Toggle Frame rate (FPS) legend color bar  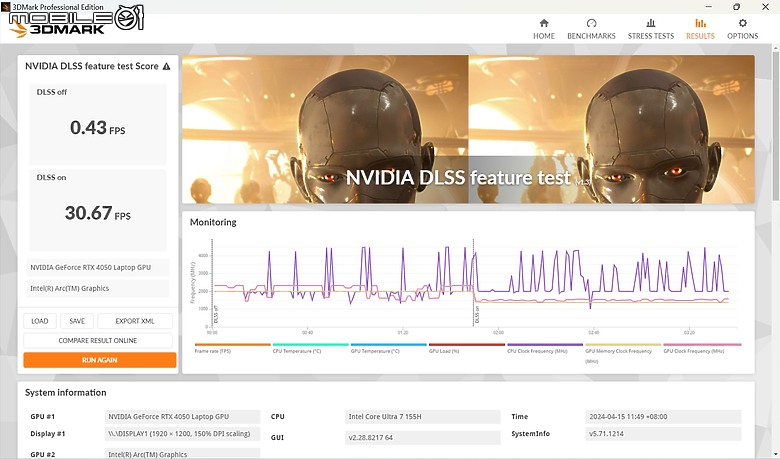point(232,344)
